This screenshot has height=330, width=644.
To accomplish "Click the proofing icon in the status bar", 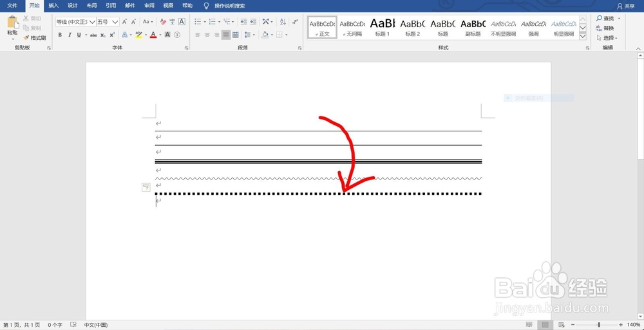I will pyautogui.click(x=73, y=325).
